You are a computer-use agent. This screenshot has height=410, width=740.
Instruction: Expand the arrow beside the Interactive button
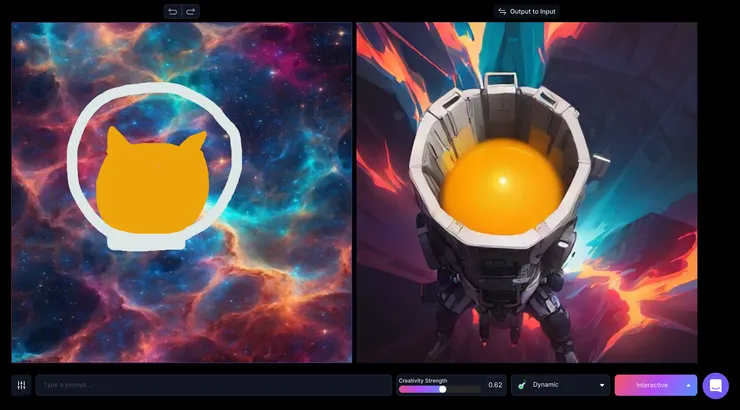[x=689, y=385]
